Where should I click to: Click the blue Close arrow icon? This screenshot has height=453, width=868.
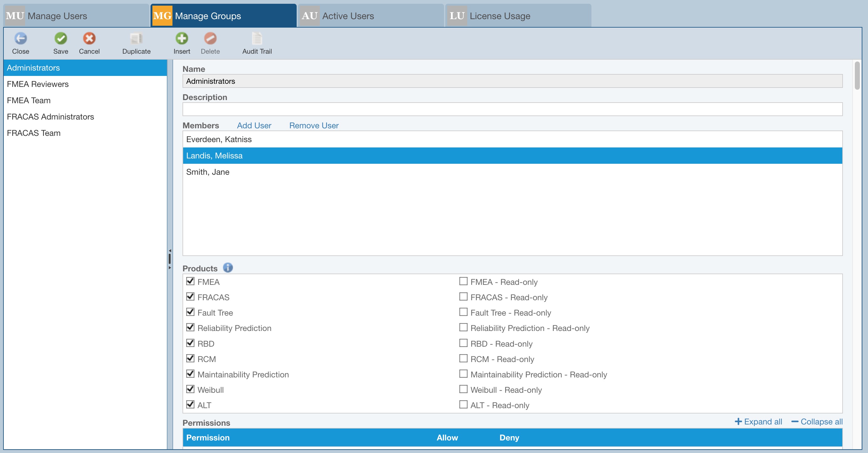[21, 38]
